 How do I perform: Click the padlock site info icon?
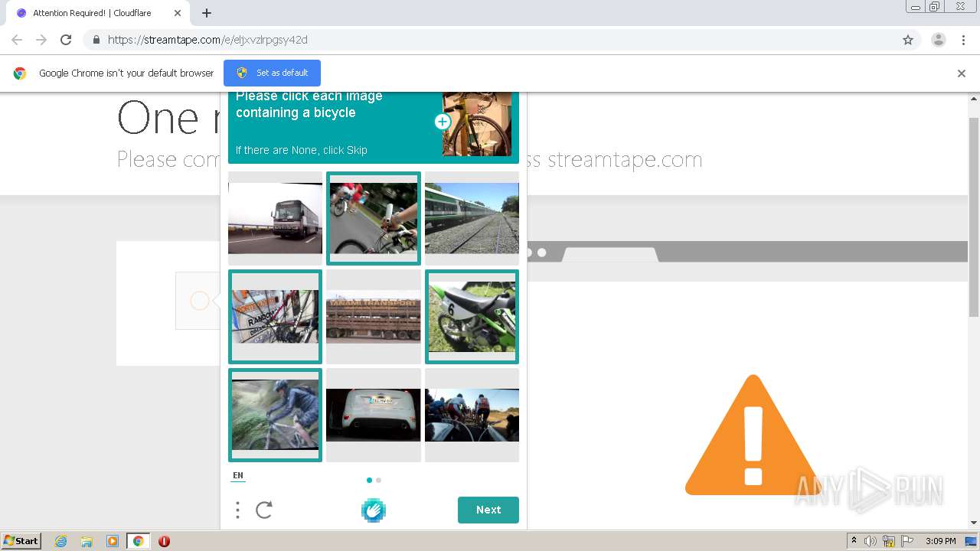(x=96, y=40)
